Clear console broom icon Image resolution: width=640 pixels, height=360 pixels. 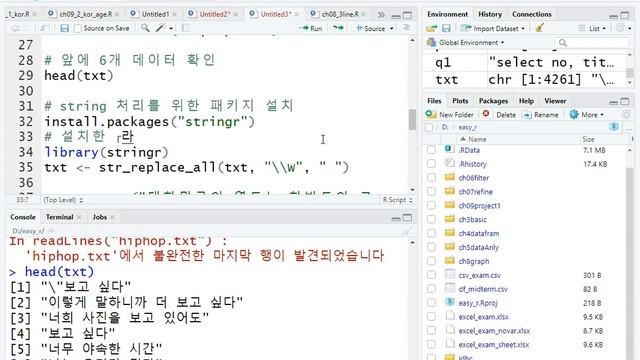[407, 231]
